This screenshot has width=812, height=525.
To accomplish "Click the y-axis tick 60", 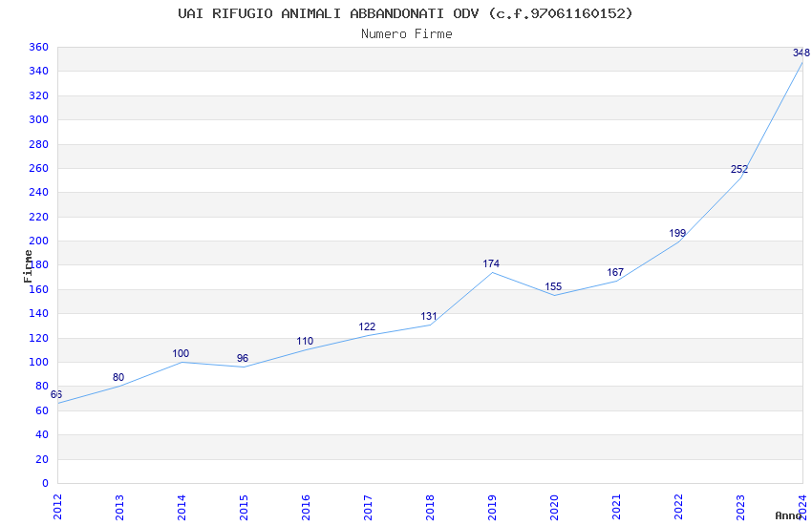I will pyautogui.click(x=41, y=410).
